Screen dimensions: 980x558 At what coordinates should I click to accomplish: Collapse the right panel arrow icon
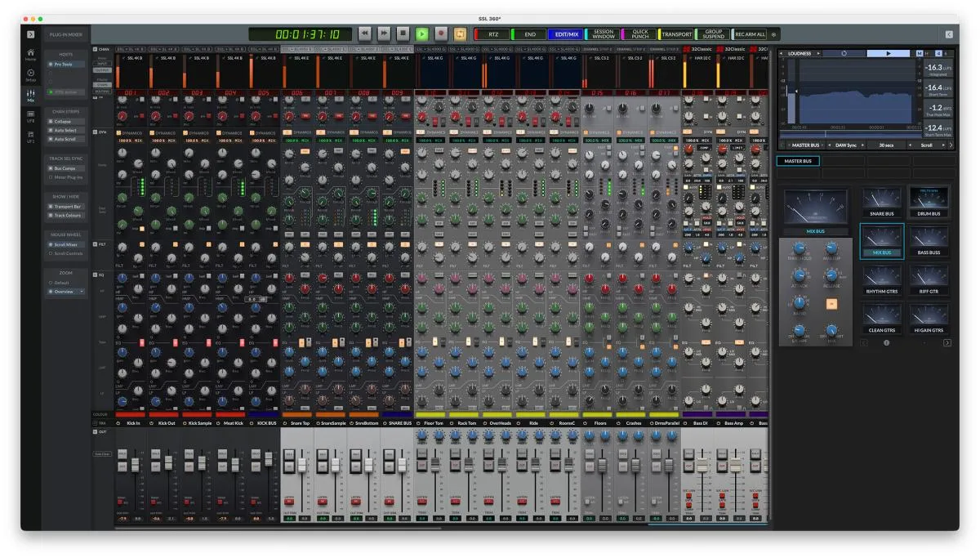click(x=949, y=34)
